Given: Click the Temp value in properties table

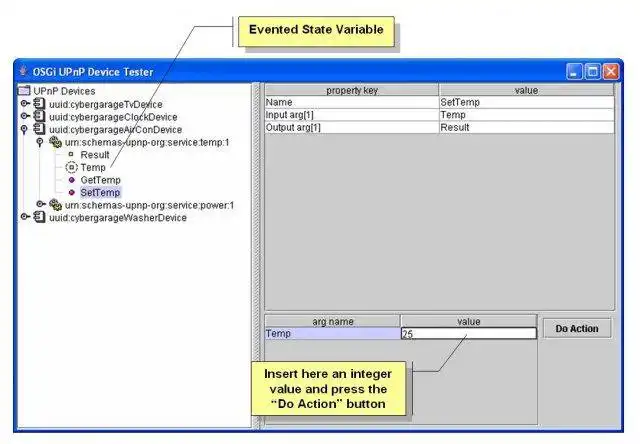Looking at the screenshot, I should coord(526,115).
